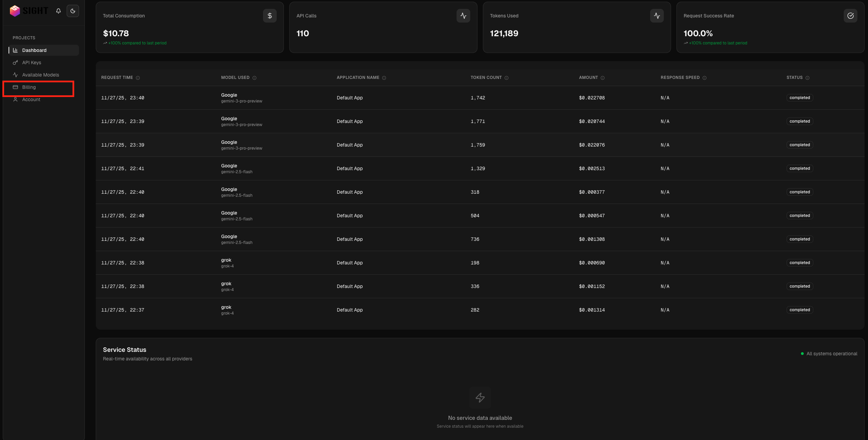Click info icon beside Model Used header
868x440 pixels.
(x=254, y=78)
